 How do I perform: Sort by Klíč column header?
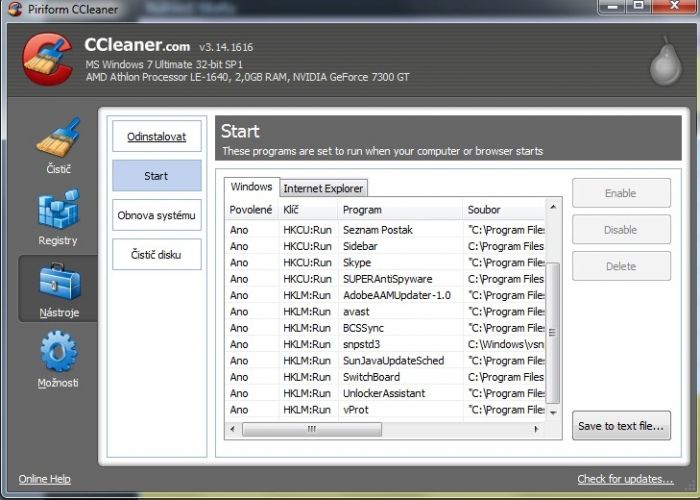(x=308, y=209)
